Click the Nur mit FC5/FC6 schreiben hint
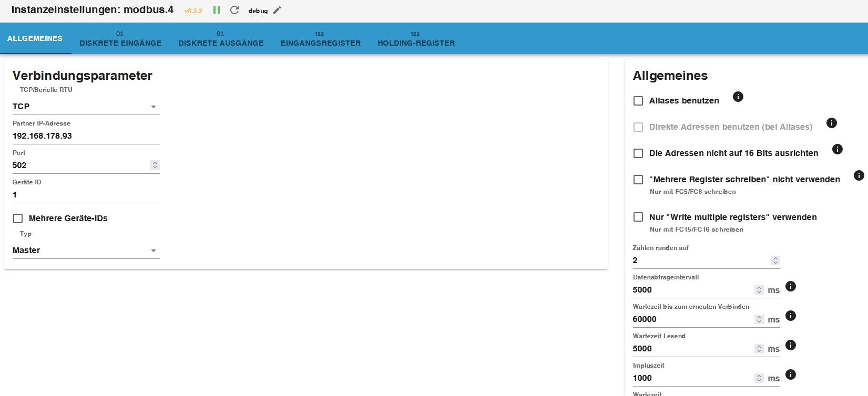The height and width of the screenshot is (396, 868). coord(693,192)
